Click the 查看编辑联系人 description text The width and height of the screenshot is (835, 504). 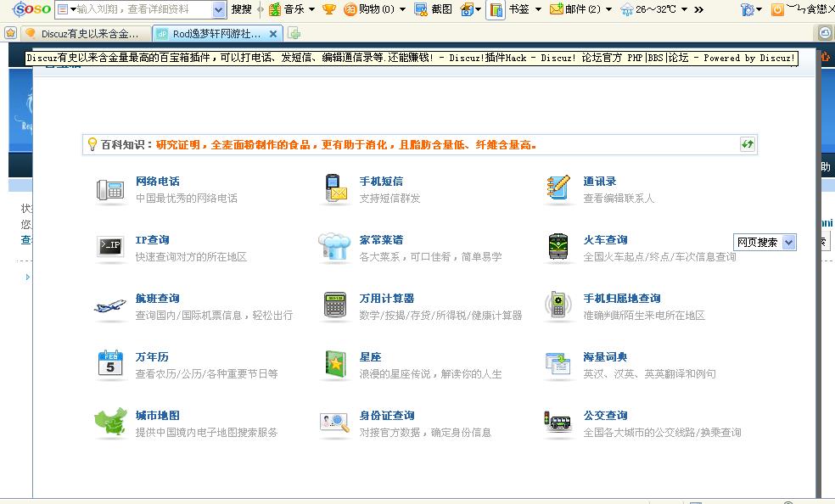[x=619, y=199]
